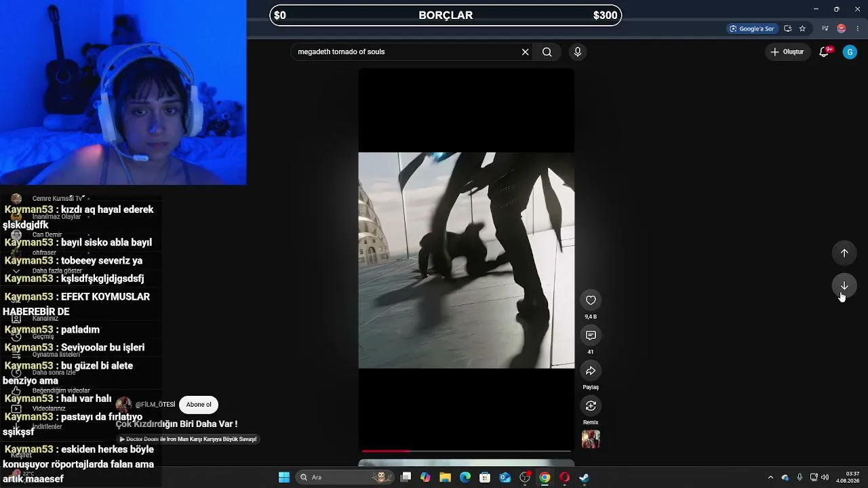Open Microsoft Store from the taskbar
Viewport: 868px width, 488px height.
(485, 477)
